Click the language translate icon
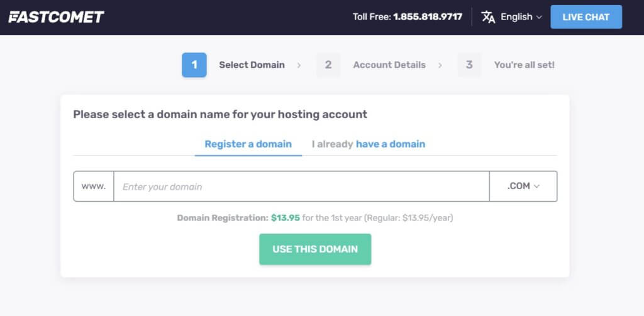The image size is (644, 316). point(488,17)
